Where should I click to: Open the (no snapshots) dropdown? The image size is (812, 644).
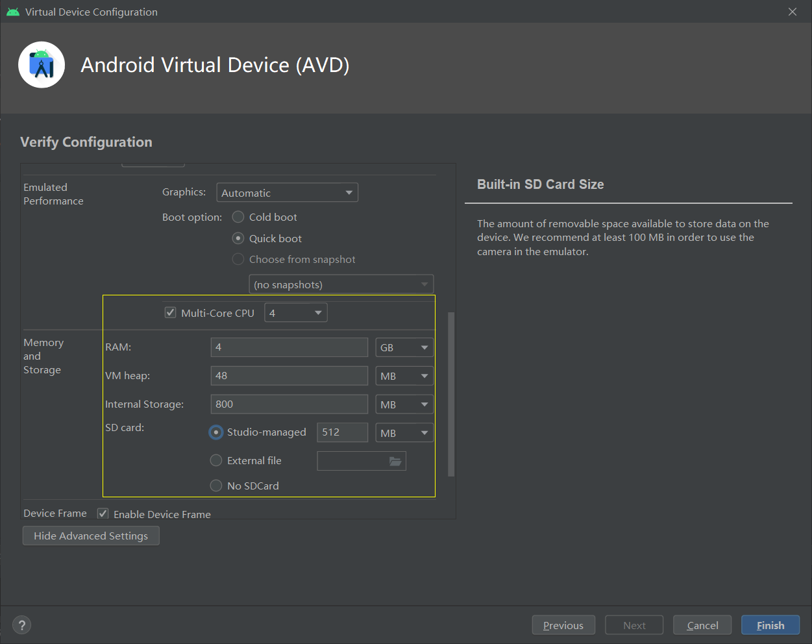coord(341,284)
